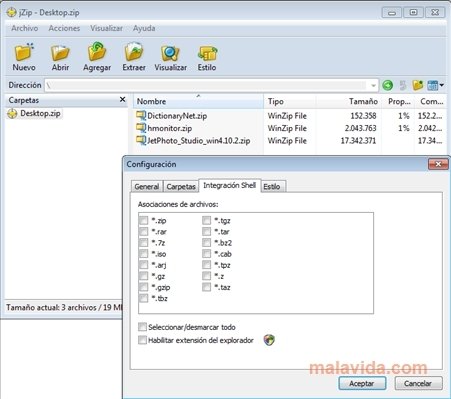
Task: Click the green go arrow beside Dirección
Action: 387,85
